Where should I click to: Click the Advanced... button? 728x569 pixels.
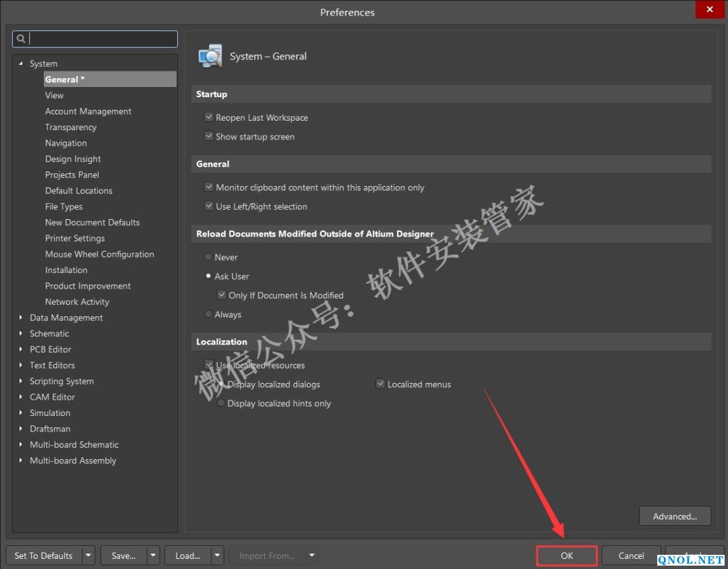point(674,516)
